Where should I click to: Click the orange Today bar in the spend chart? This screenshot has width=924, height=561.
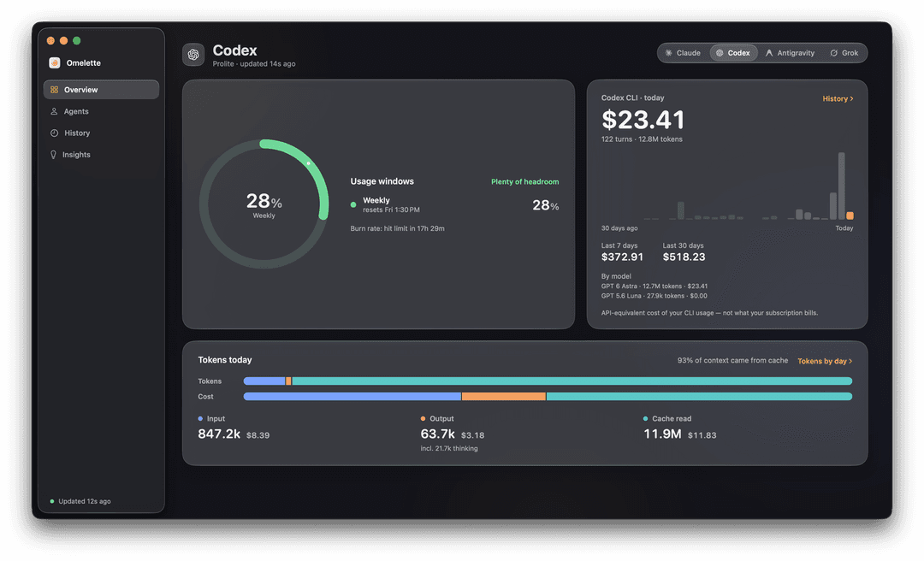850,216
